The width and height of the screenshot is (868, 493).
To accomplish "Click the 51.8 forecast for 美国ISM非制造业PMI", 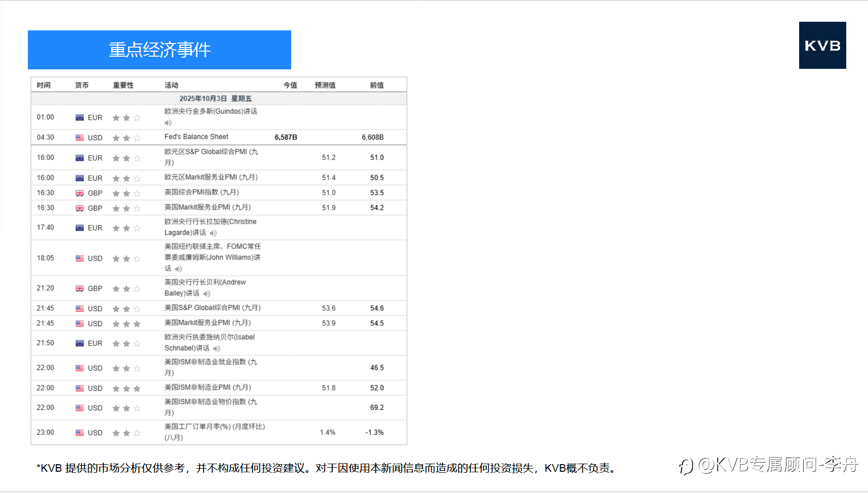I will click(x=329, y=388).
